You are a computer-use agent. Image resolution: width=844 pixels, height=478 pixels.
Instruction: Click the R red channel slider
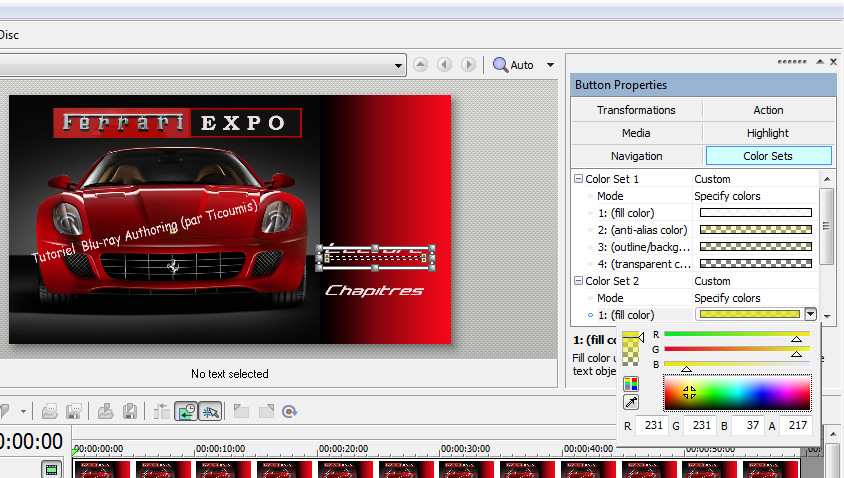(x=737, y=334)
